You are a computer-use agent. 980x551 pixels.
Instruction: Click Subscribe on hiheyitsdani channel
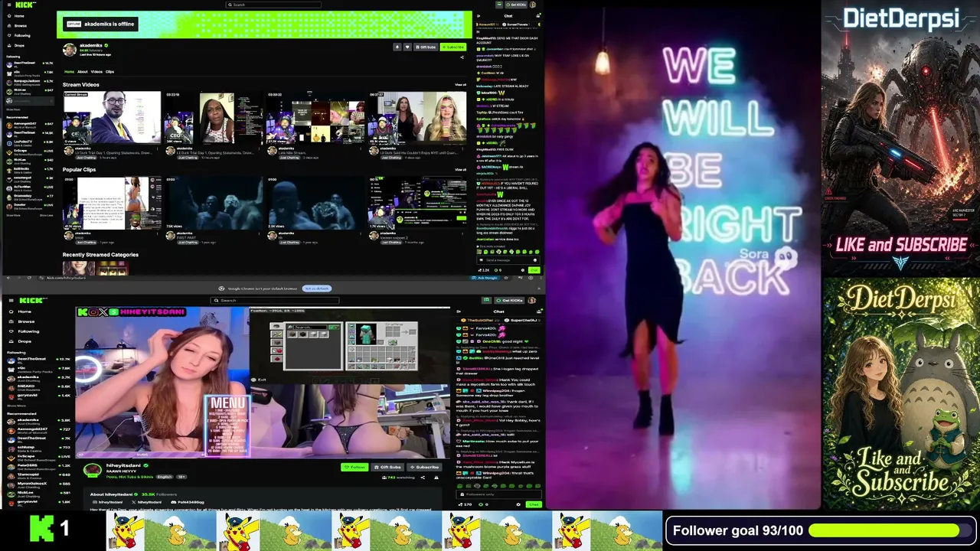425,467
